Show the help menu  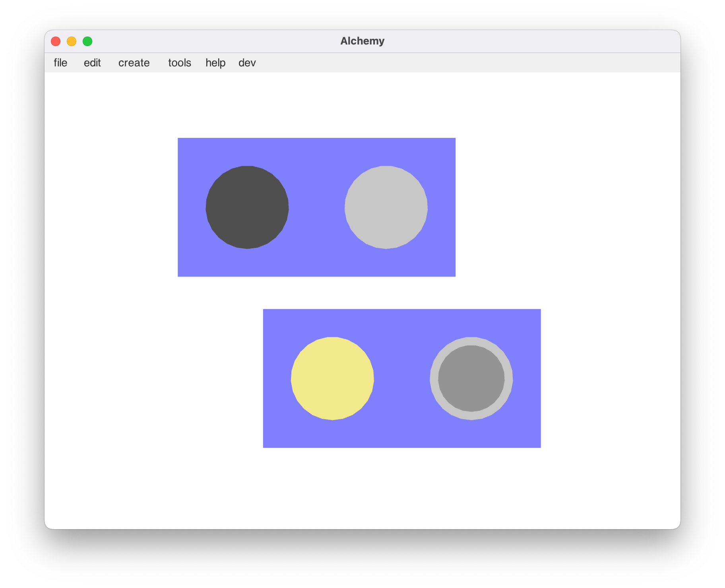point(215,63)
